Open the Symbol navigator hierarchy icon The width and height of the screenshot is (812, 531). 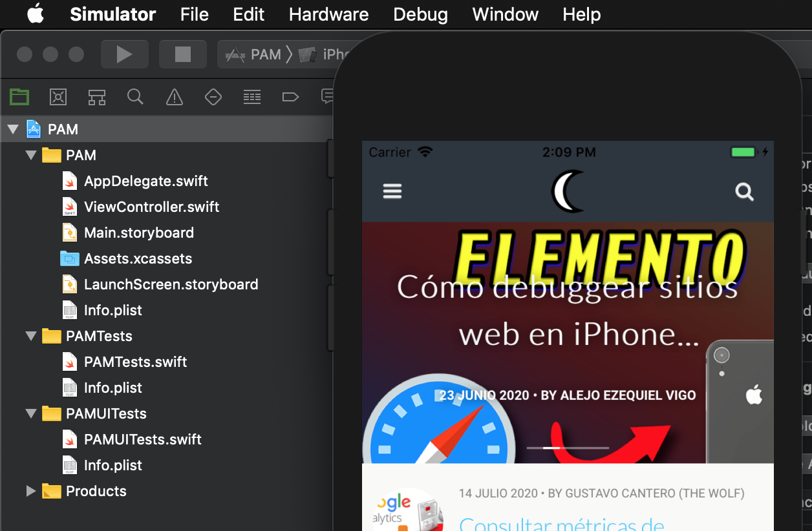pos(96,97)
